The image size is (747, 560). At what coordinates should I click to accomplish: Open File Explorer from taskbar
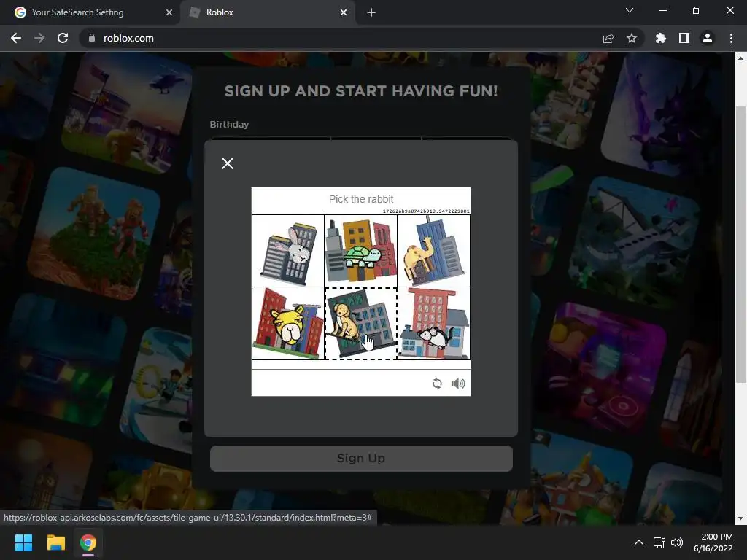(x=55, y=542)
